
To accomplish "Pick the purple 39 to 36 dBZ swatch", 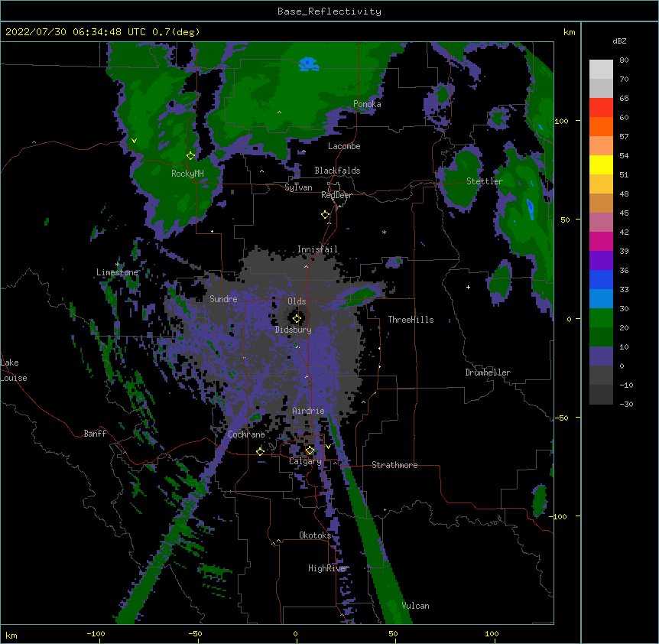I will [601, 261].
